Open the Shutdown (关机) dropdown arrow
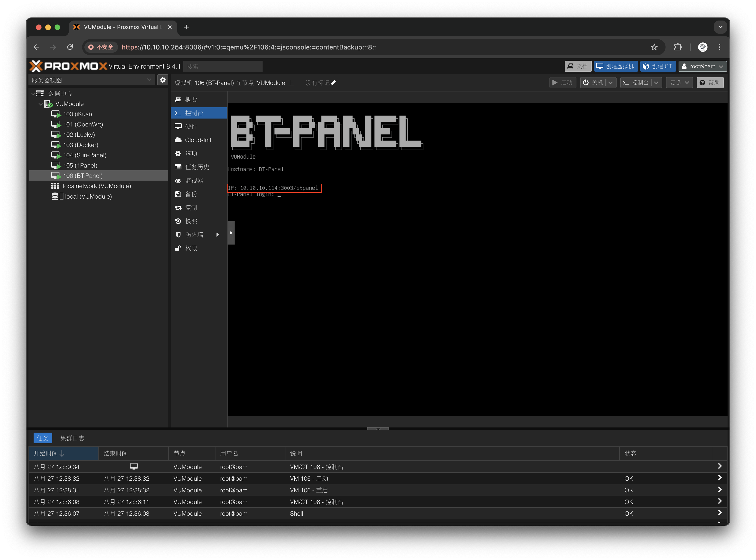This screenshot has height=560, width=756. (610, 83)
